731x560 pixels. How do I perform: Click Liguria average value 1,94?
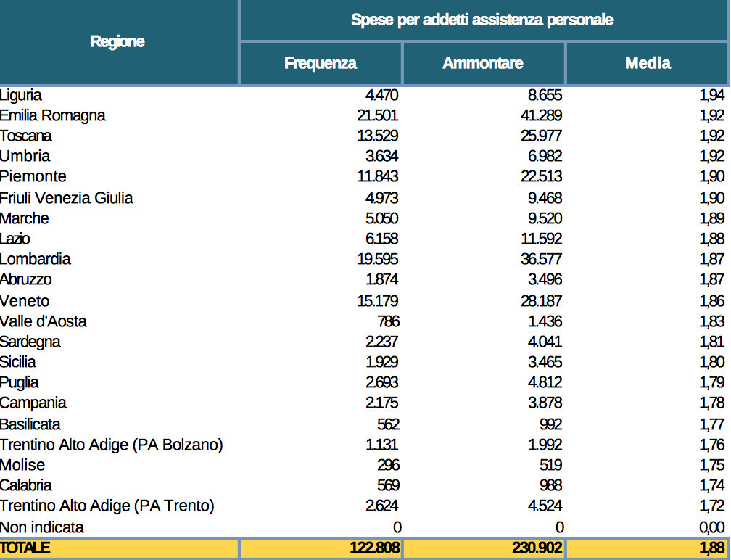coord(712,95)
